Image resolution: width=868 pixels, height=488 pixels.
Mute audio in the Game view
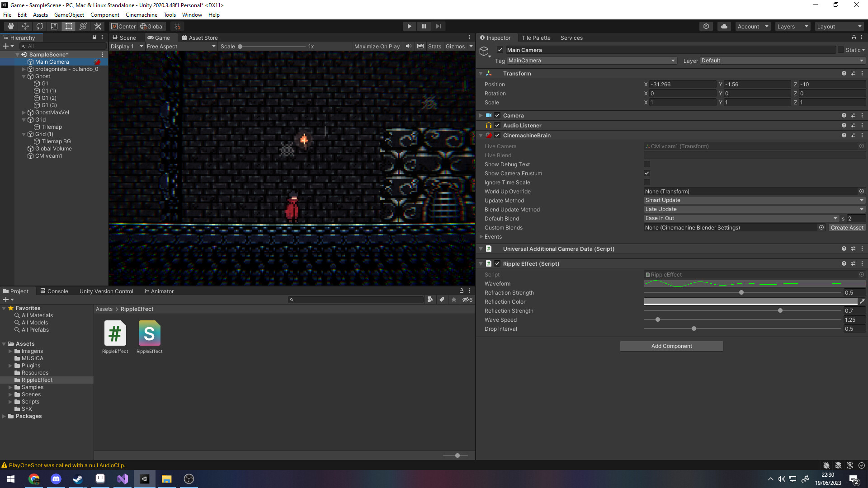click(408, 46)
